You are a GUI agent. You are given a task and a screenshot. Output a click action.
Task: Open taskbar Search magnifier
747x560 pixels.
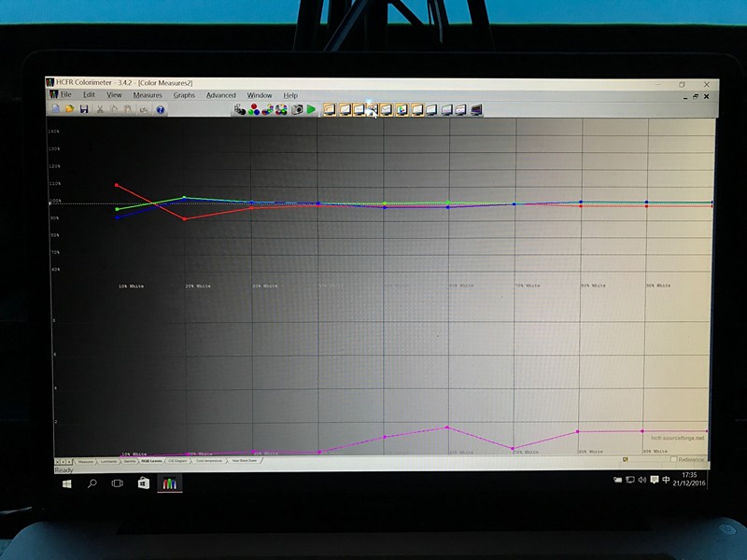point(92,483)
